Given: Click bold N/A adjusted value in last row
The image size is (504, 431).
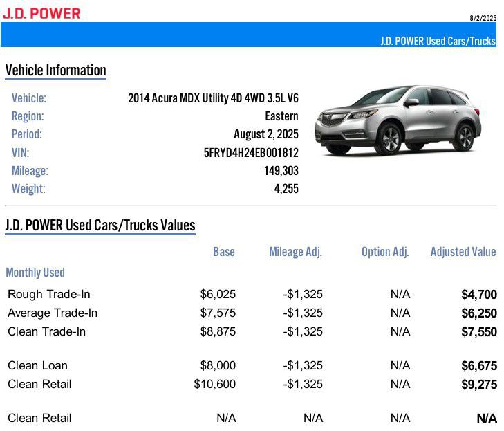Looking at the screenshot, I should coord(487,419).
